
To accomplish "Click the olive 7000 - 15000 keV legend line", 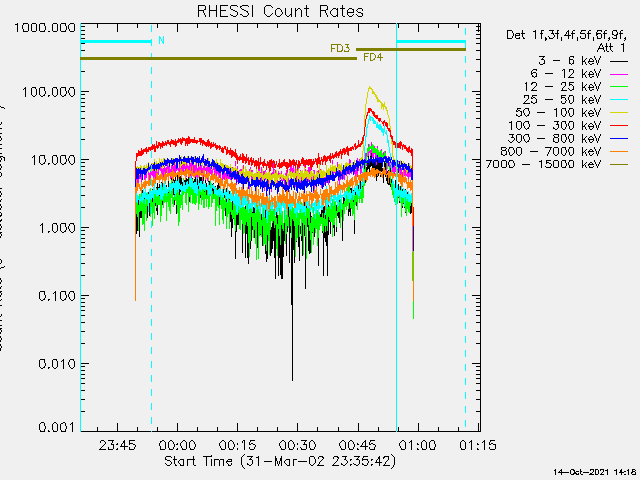I will (x=619, y=165).
